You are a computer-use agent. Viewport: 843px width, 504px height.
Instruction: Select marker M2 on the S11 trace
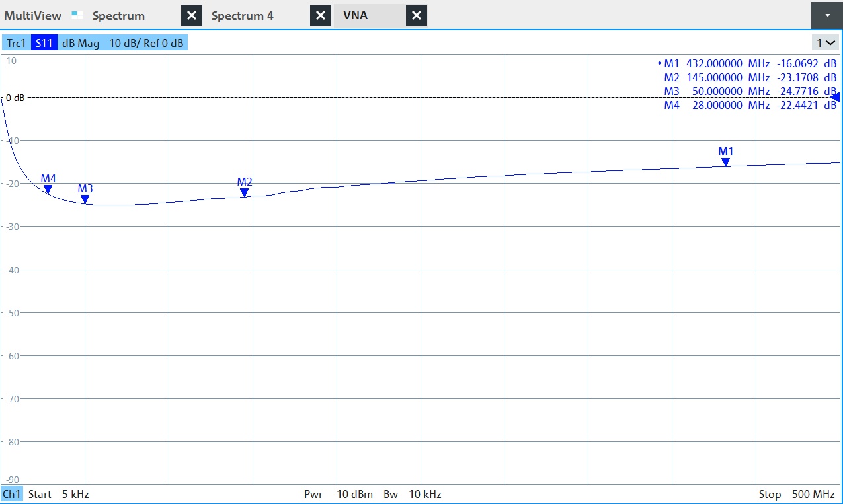pyautogui.click(x=244, y=192)
